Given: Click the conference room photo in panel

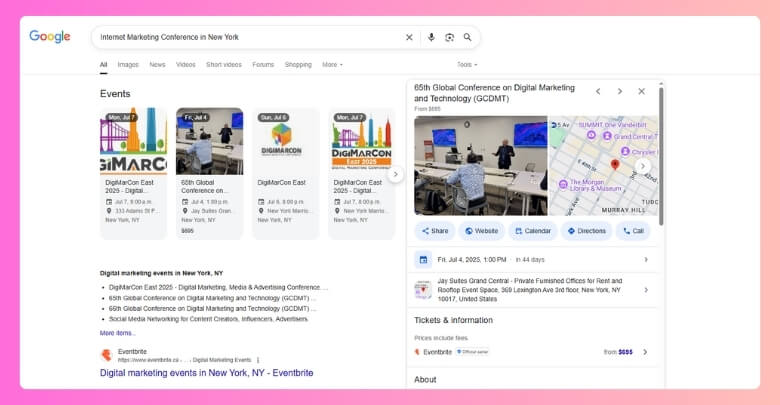Looking at the screenshot, I should coord(481,166).
